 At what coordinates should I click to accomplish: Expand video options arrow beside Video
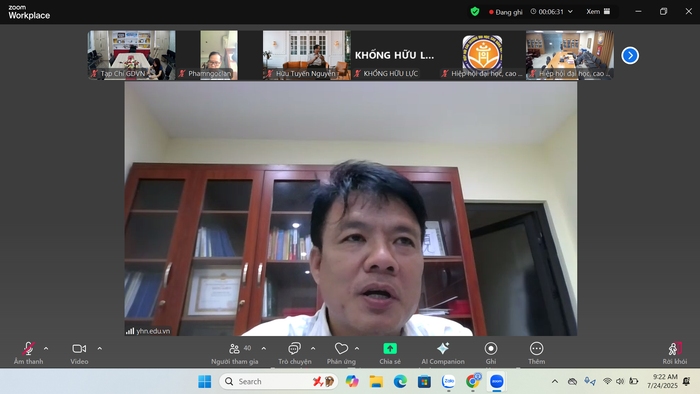click(x=100, y=348)
